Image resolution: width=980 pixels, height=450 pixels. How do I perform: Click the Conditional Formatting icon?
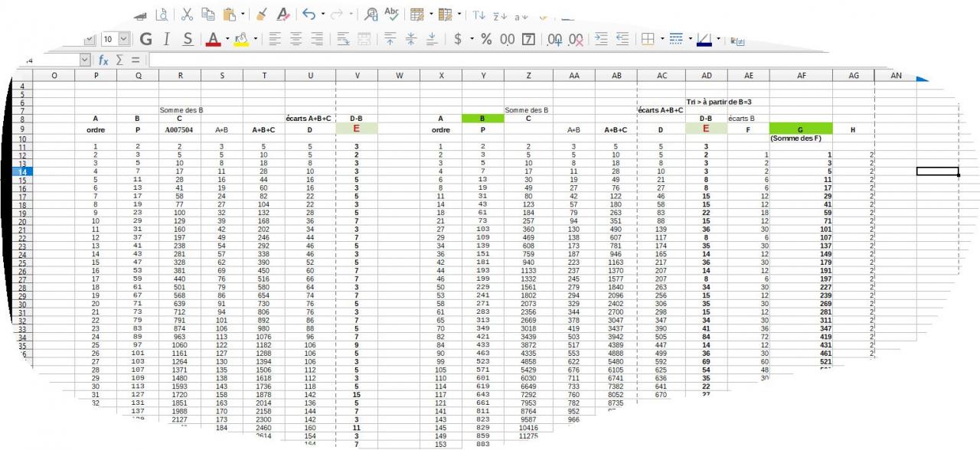738,40
